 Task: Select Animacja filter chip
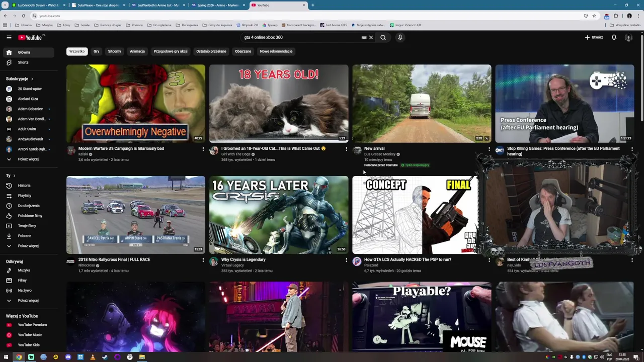[137, 51]
